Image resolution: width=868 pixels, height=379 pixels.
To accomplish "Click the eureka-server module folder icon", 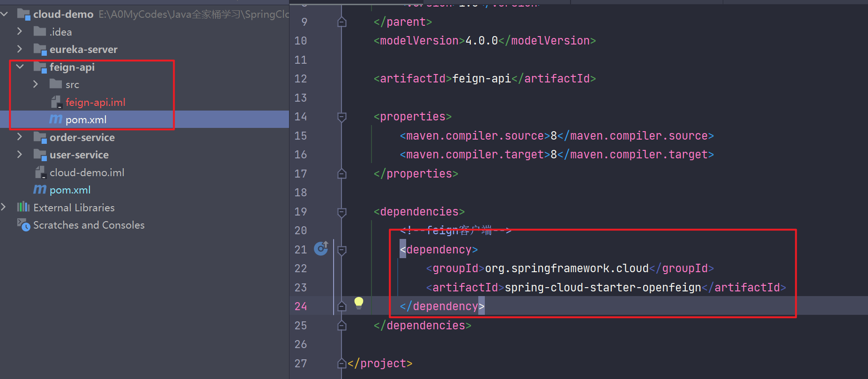I will click(x=40, y=49).
